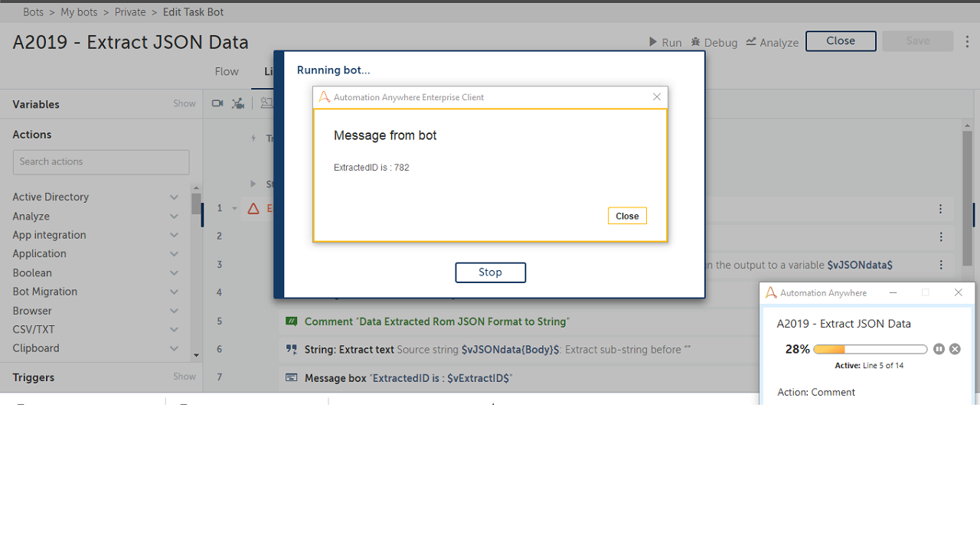This screenshot has height=551, width=980.
Task: Click the greyed-out Save button
Action: coord(918,41)
